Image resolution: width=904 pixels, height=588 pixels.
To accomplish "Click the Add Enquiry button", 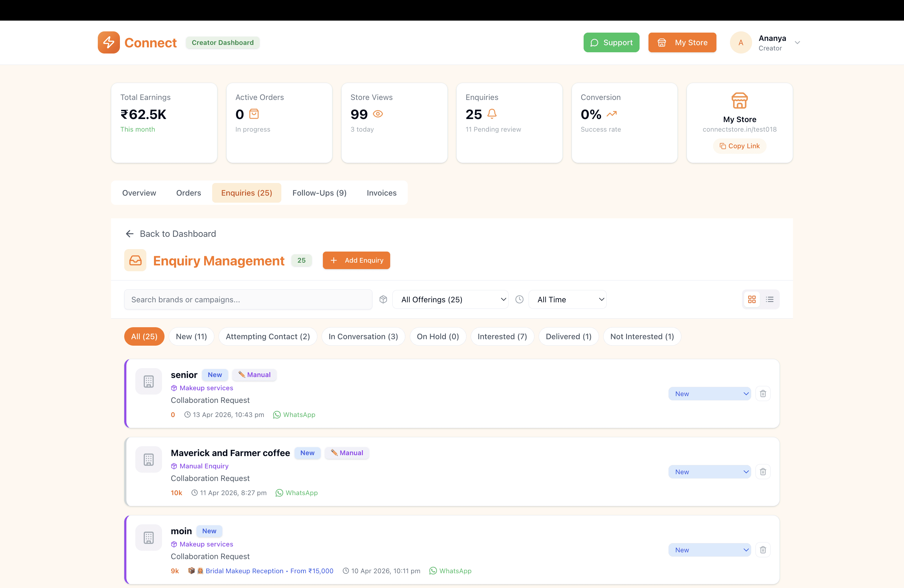I will click(356, 260).
